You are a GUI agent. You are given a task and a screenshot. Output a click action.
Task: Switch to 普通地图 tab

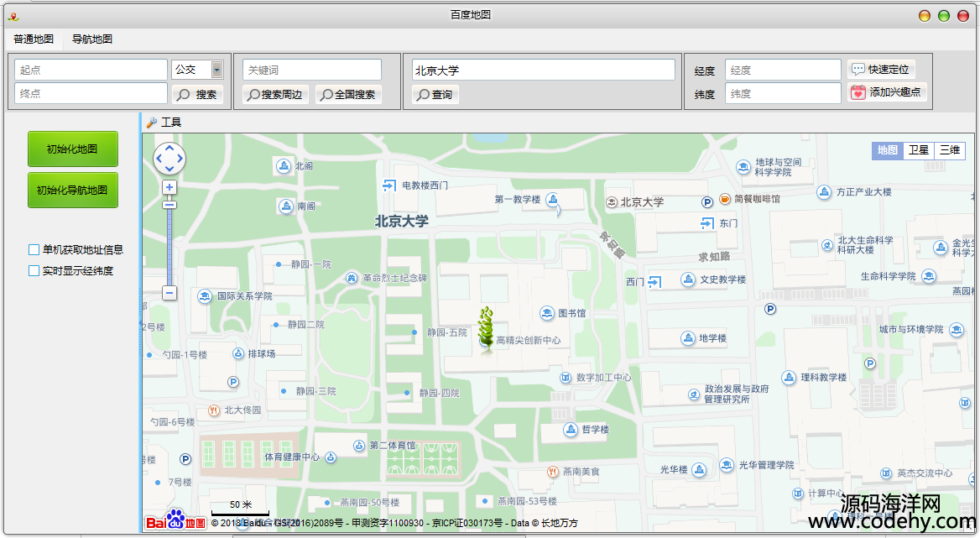(34, 39)
